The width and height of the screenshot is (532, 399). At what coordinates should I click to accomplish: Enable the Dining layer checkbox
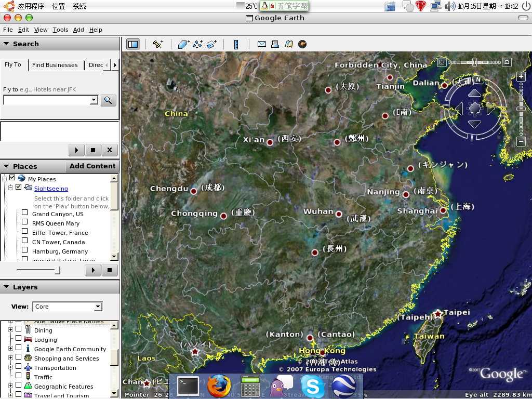pyautogui.click(x=19, y=329)
